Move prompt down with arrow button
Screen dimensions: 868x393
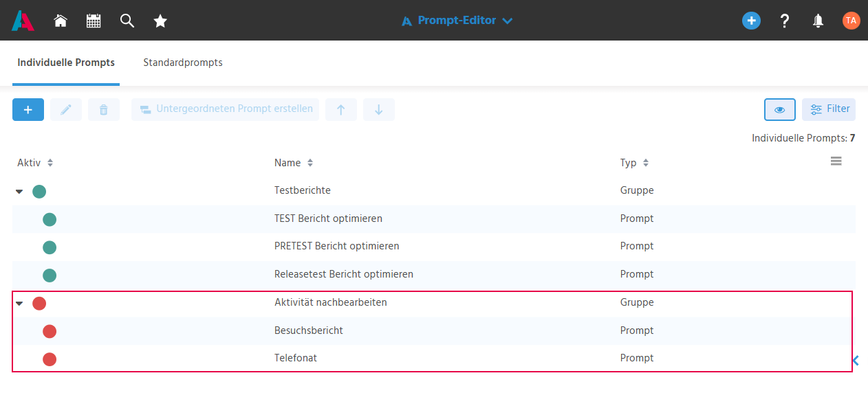click(379, 109)
